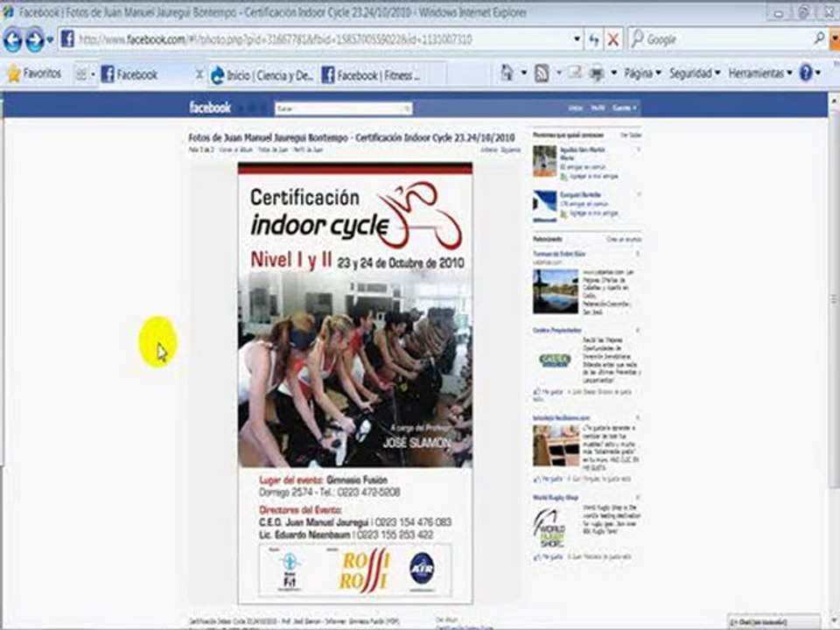Expand the Home icon dropdown arrow
This screenshot has width=840, height=630.
tap(524, 73)
